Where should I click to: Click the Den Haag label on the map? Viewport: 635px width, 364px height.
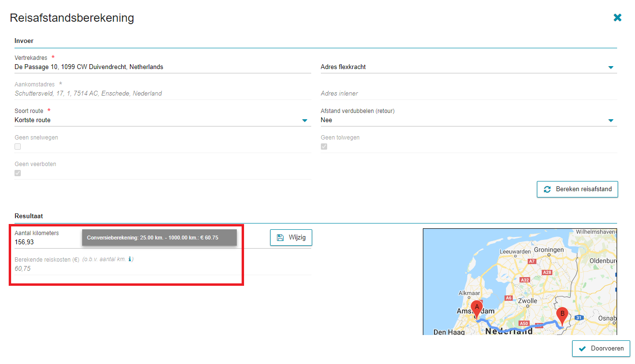click(x=449, y=332)
